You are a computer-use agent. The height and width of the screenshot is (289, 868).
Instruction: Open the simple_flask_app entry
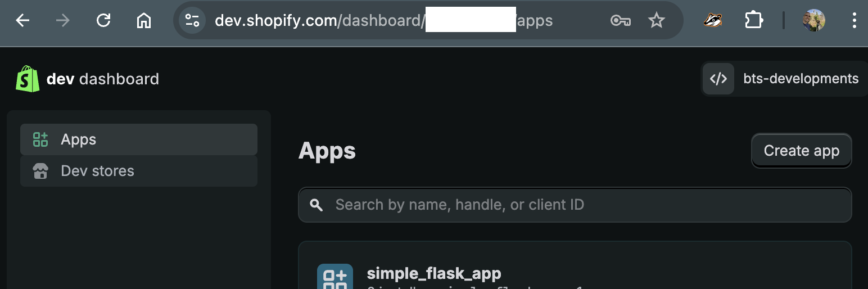(x=433, y=274)
